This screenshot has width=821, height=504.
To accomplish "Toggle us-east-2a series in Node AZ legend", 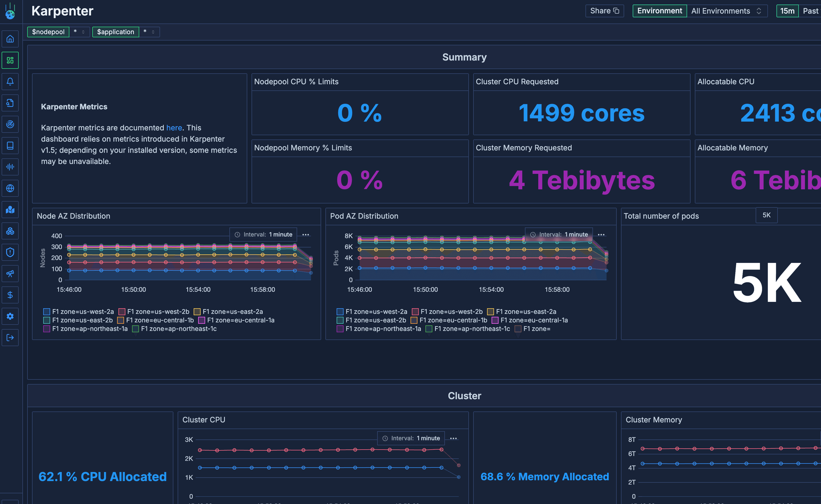I will 228,312.
